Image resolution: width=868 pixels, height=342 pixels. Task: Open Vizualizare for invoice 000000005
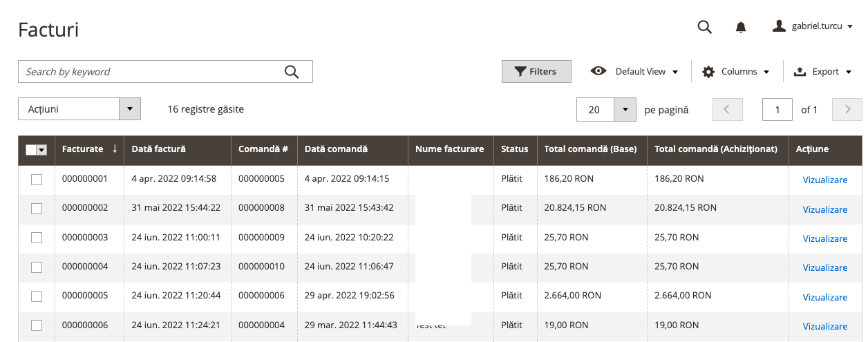click(824, 298)
